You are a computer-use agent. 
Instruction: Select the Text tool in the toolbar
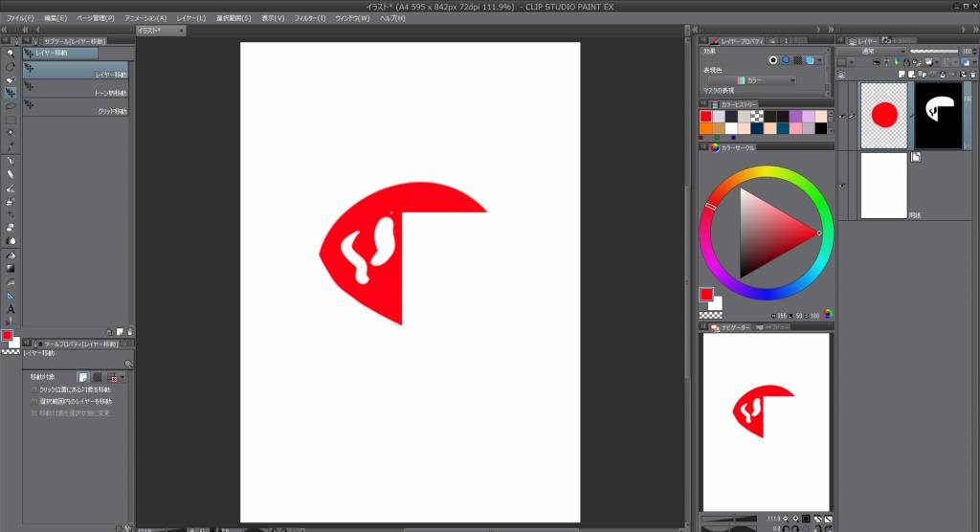pyautogui.click(x=11, y=308)
